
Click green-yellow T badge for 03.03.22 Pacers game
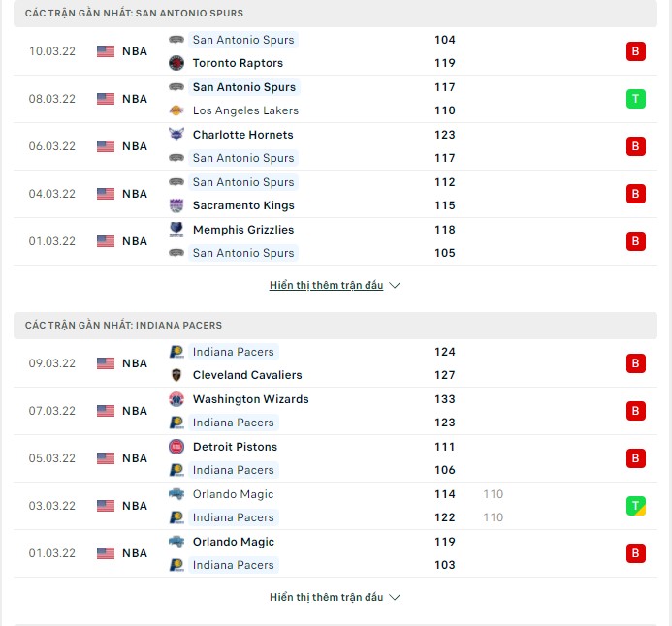pos(635,506)
